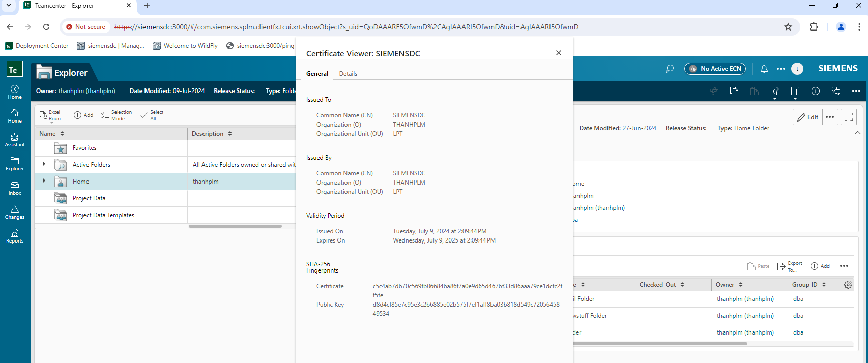Bookmark this page with the star

[788, 27]
